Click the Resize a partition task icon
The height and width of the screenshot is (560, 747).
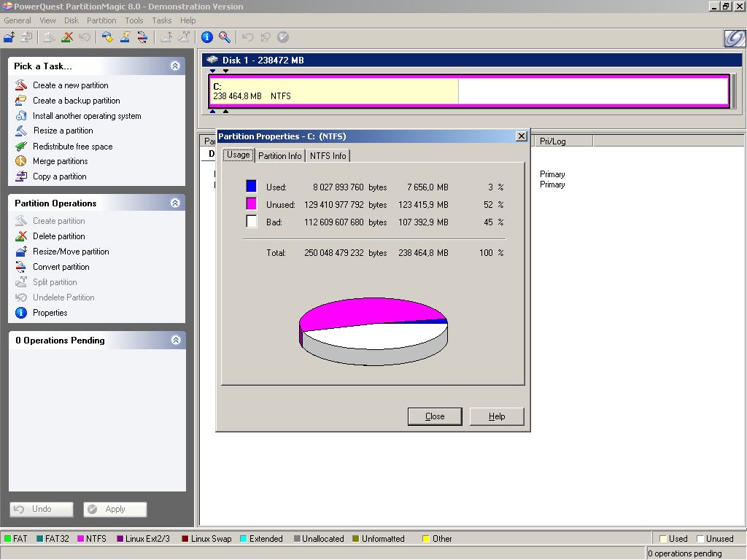[x=21, y=131]
